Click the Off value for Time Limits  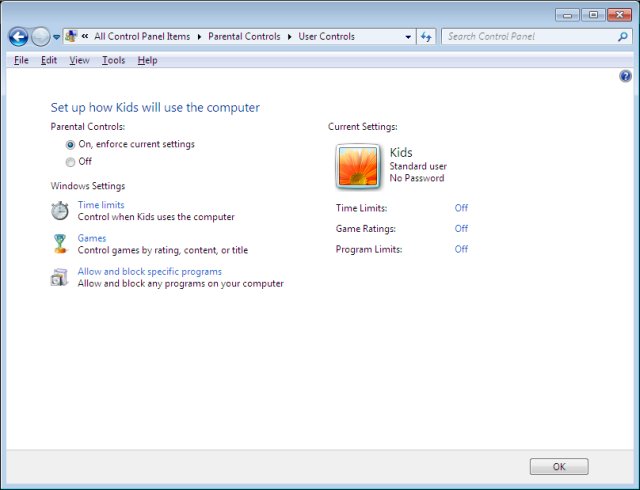[x=461, y=208]
